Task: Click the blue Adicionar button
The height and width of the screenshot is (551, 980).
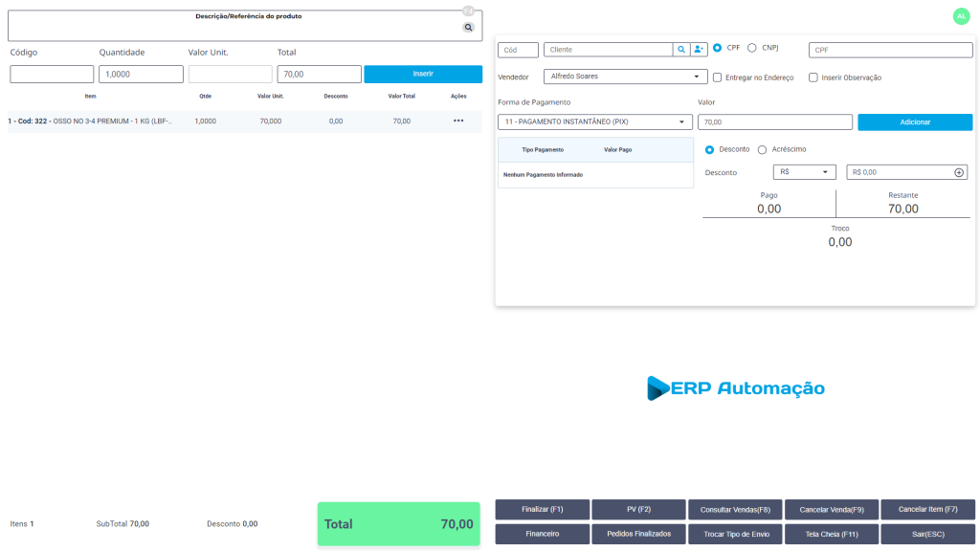Action: tap(915, 122)
